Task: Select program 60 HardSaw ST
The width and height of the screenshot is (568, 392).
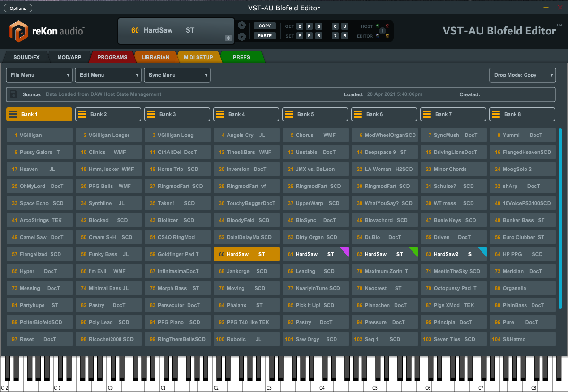Action: 247,254
